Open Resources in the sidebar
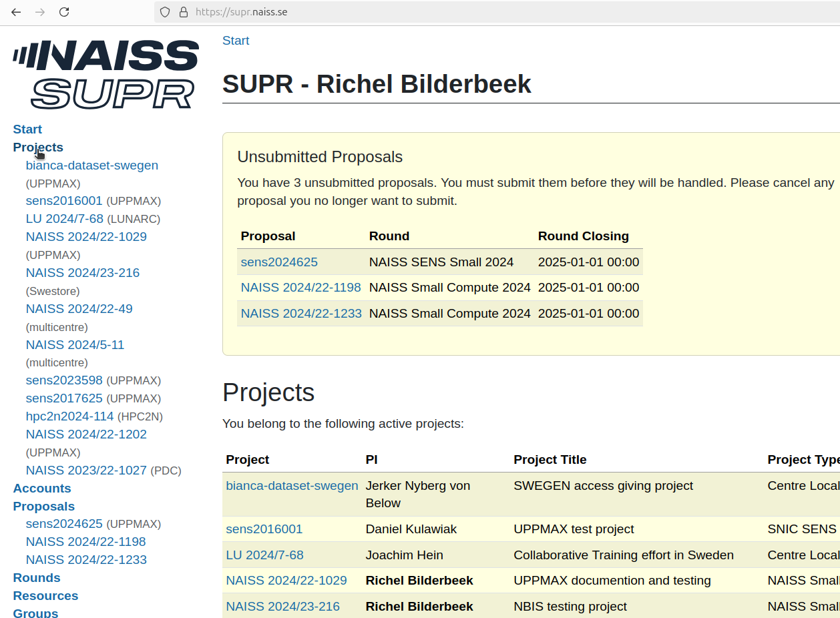The width and height of the screenshot is (840, 618). [45, 595]
